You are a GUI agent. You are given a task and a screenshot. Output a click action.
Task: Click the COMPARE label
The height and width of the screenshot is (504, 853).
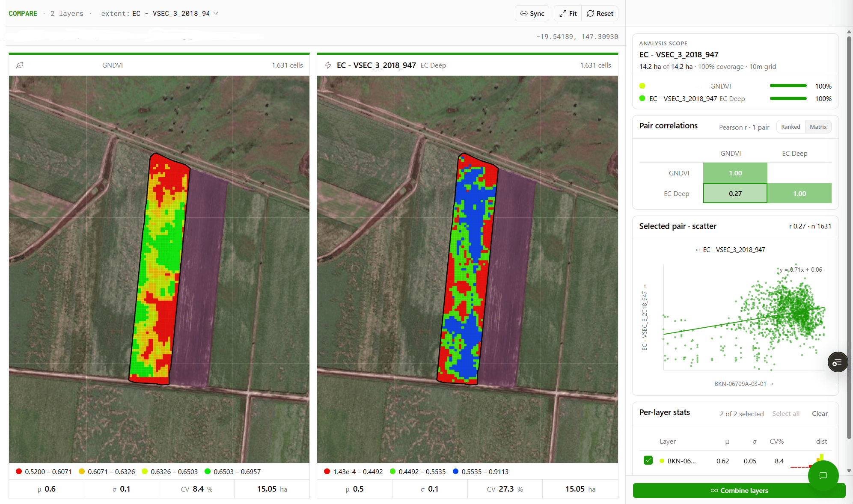click(23, 13)
